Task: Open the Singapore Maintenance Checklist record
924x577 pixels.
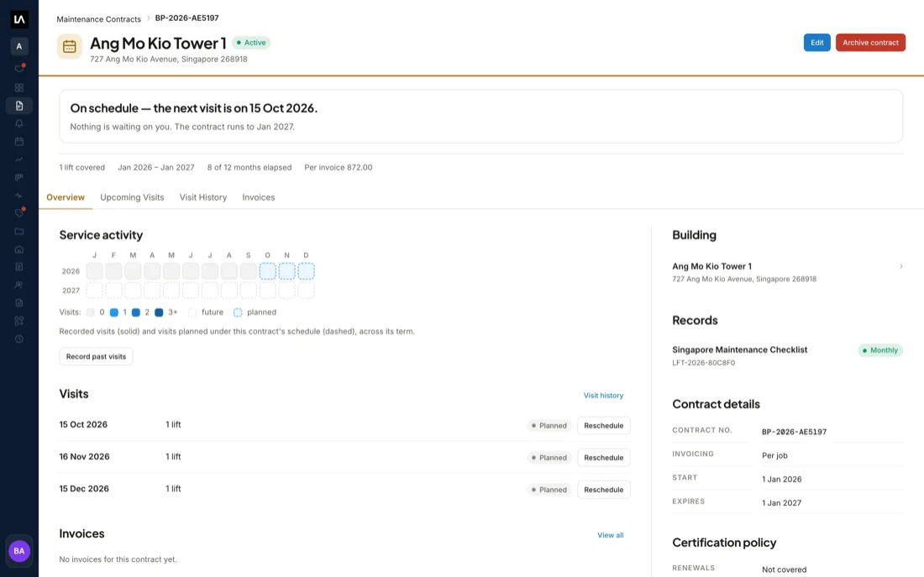Action: coord(739,350)
